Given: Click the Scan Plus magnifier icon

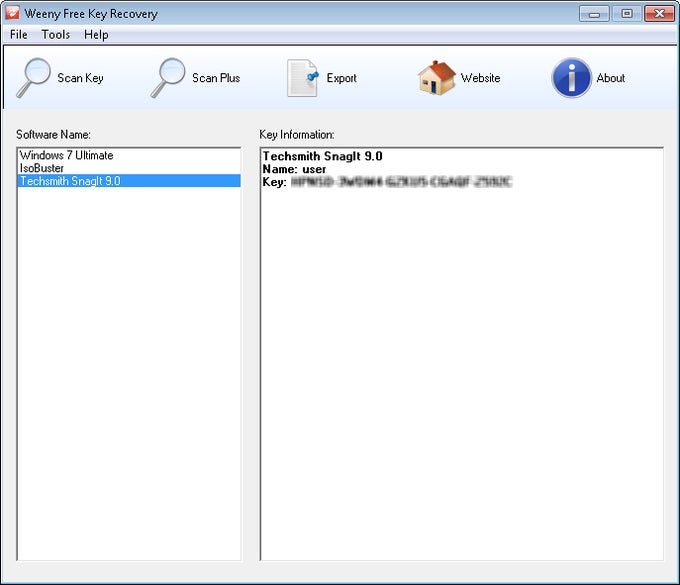Looking at the screenshot, I should [x=168, y=78].
